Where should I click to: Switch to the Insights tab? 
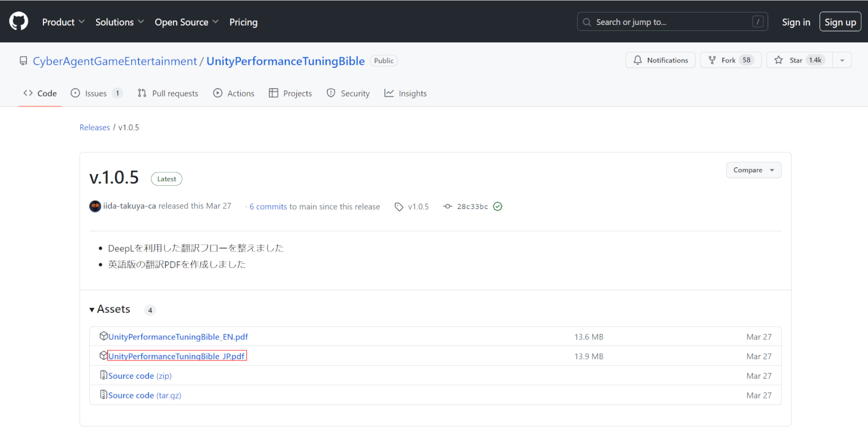click(x=405, y=94)
